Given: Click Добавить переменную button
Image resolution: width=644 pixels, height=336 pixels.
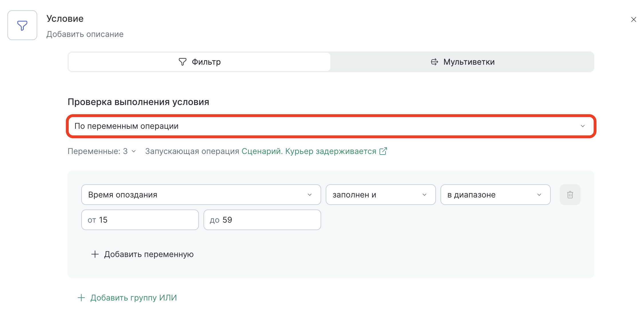Looking at the screenshot, I should [x=142, y=254].
